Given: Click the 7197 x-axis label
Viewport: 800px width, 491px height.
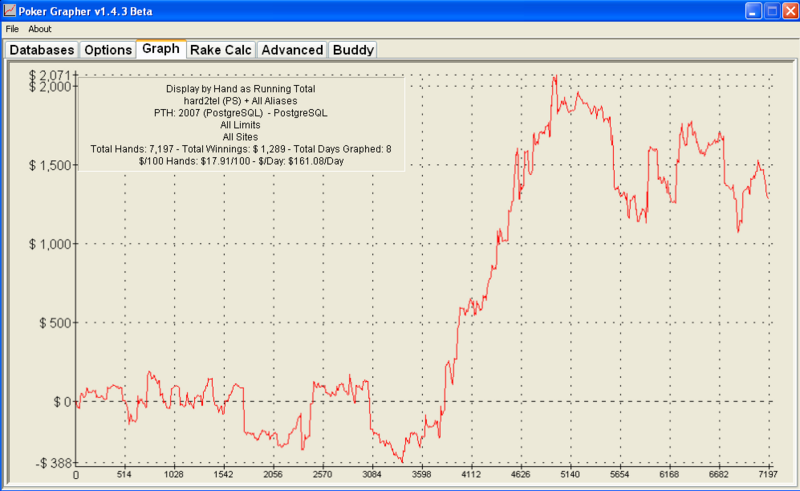Looking at the screenshot, I should [768, 475].
